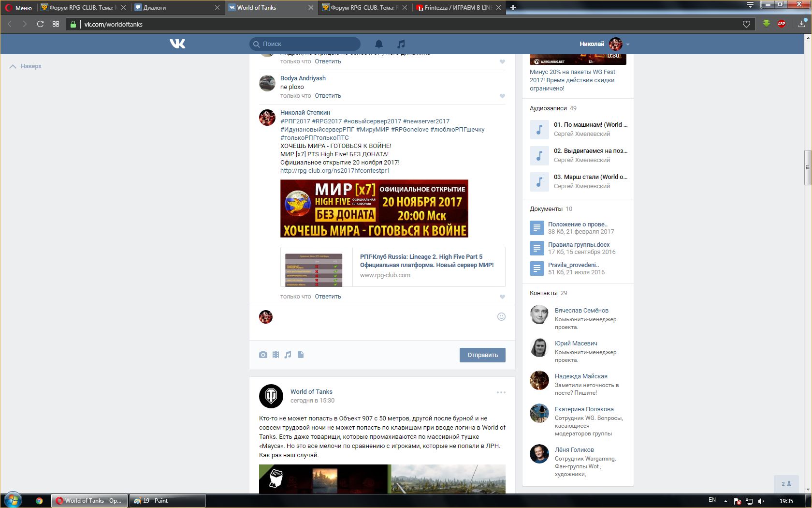Expand the Николай profile dropdown
Screen dimensions: 812x508
[604, 44]
